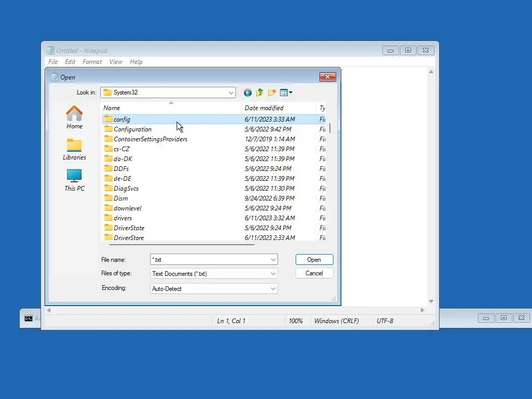The image size is (532, 399).
Task: Click the DiagSvcs folder icon
Action: tap(108, 188)
